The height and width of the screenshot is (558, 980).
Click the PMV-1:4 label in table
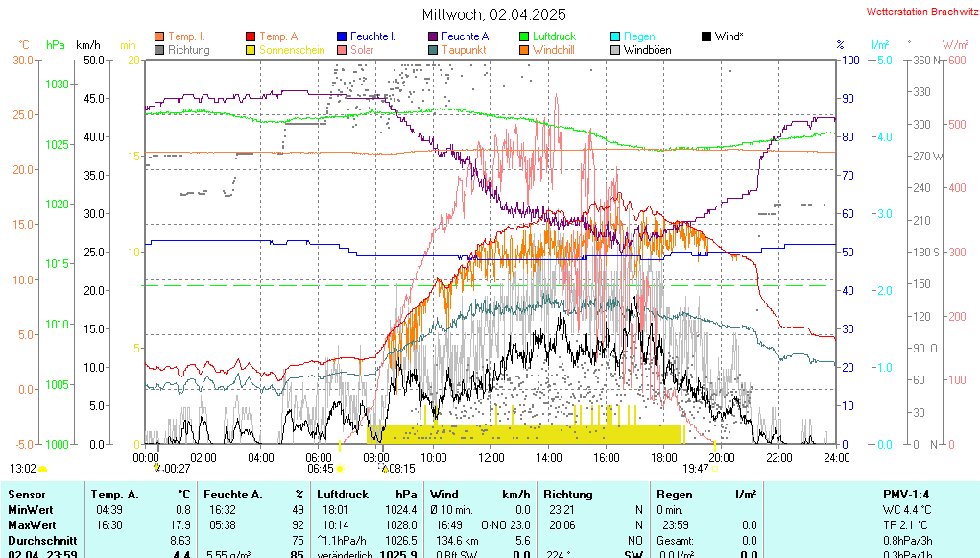906,494
